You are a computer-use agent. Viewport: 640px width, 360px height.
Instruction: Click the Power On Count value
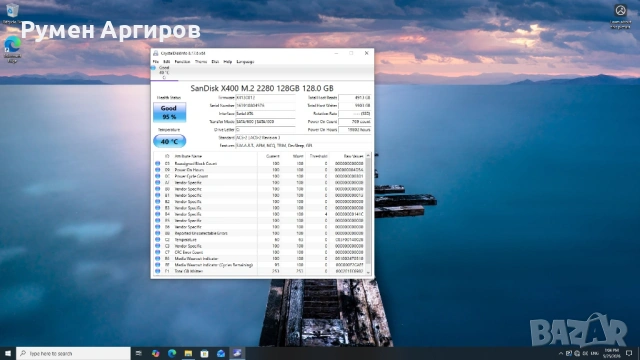pos(355,122)
